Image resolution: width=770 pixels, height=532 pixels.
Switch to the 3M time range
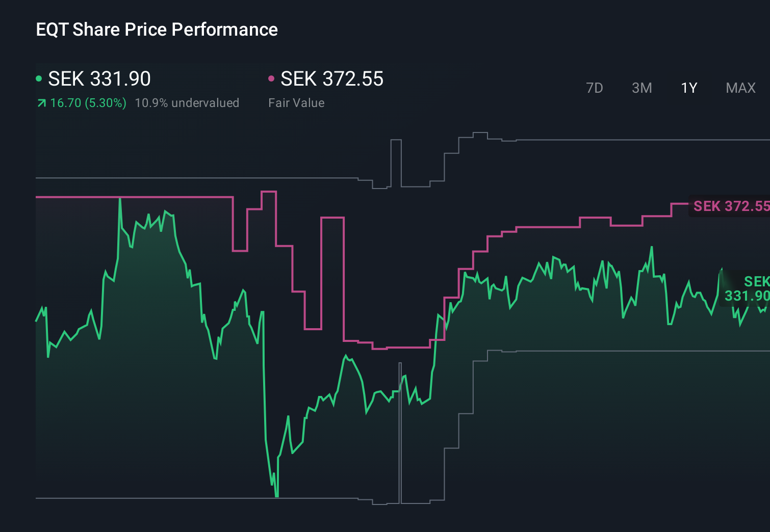point(641,88)
